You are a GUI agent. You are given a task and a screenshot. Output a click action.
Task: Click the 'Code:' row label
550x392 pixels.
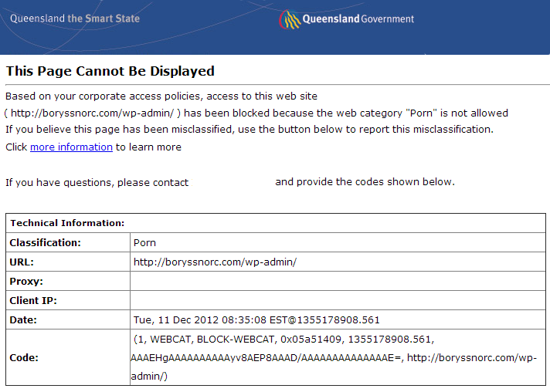(24, 358)
